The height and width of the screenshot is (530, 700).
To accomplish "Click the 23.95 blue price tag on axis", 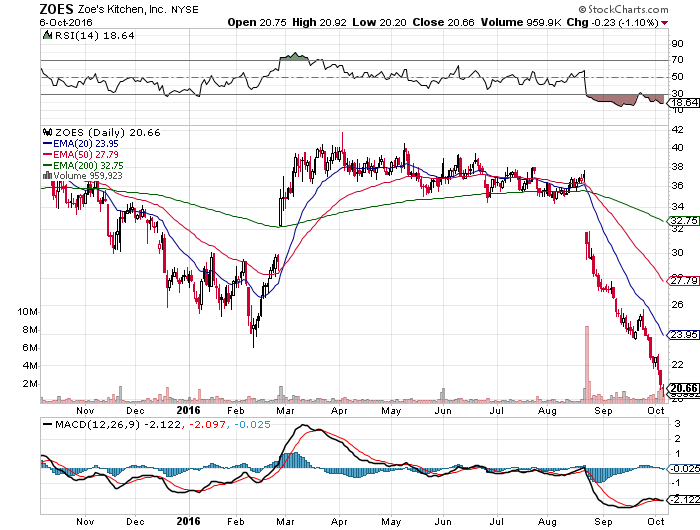I will (683, 334).
